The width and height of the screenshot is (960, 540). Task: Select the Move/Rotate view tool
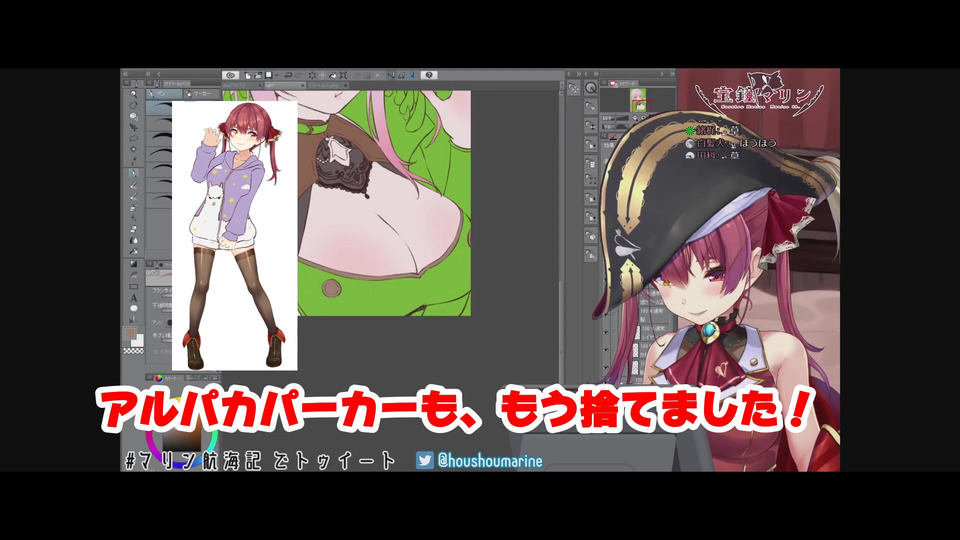(133, 105)
